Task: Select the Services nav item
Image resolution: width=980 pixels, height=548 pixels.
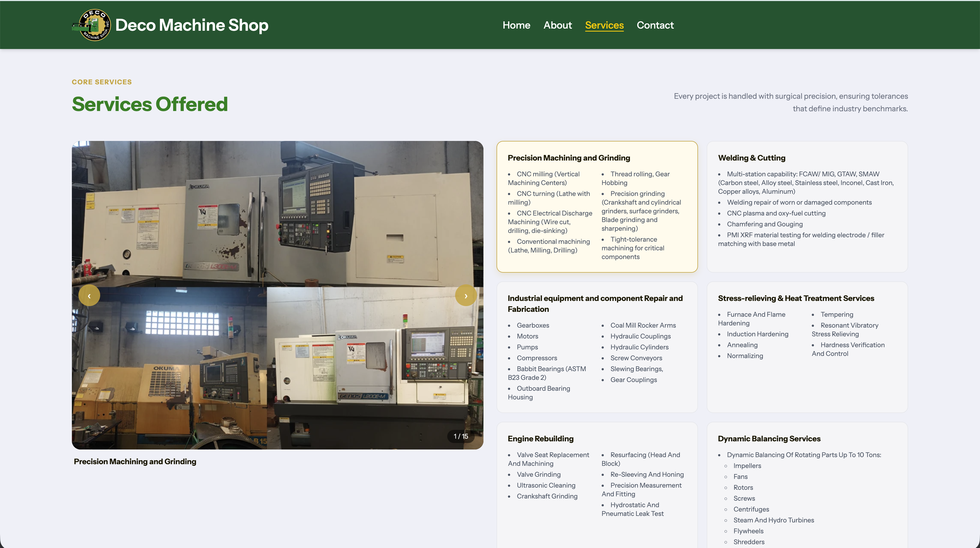Action: [x=604, y=25]
